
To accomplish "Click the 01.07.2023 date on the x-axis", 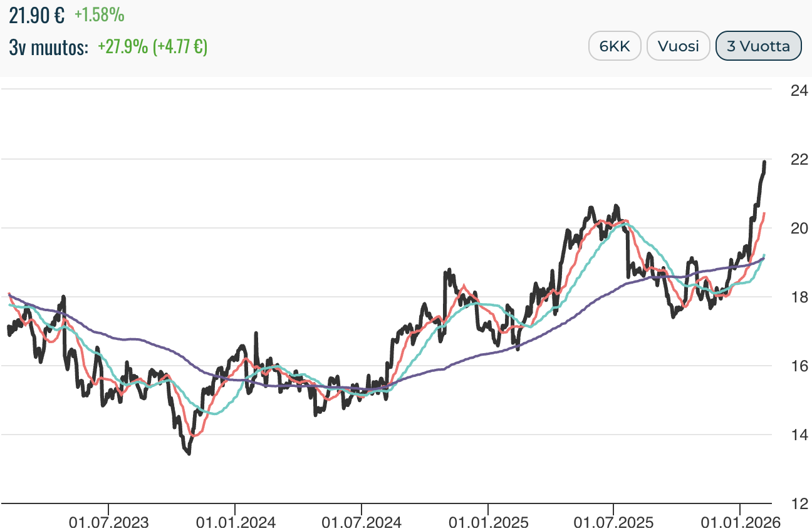I will [x=109, y=522].
